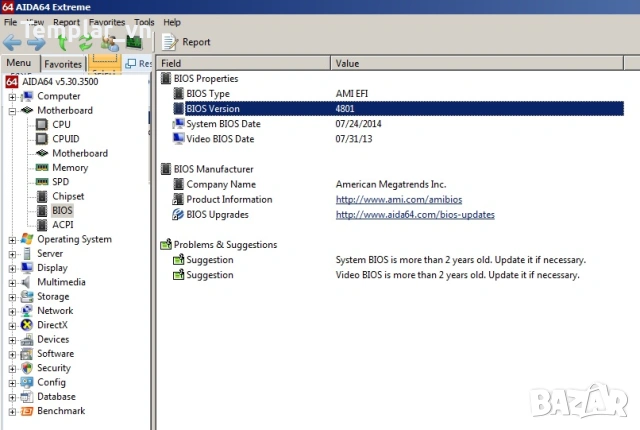Expand the DirectX node
640x430 pixels.
12,326
